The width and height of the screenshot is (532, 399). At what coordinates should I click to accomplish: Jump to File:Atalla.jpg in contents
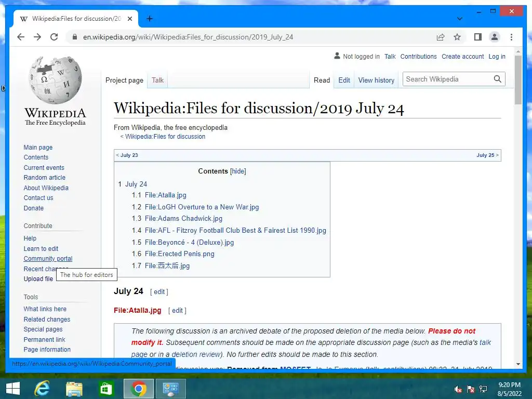pos(166,195)
